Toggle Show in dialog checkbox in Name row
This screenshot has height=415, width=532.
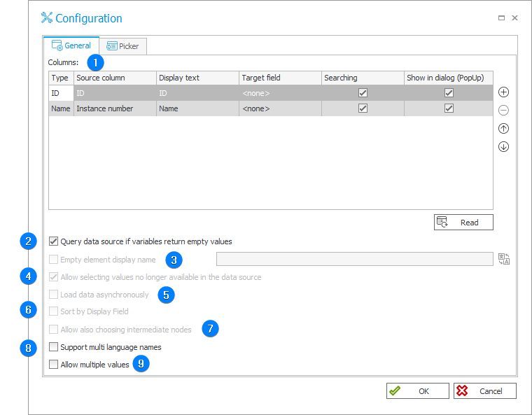coord(449,108)
